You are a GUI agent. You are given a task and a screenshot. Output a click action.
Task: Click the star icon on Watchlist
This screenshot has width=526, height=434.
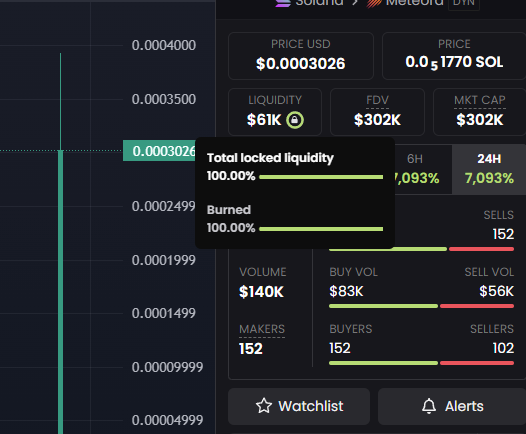pos(264,406)
